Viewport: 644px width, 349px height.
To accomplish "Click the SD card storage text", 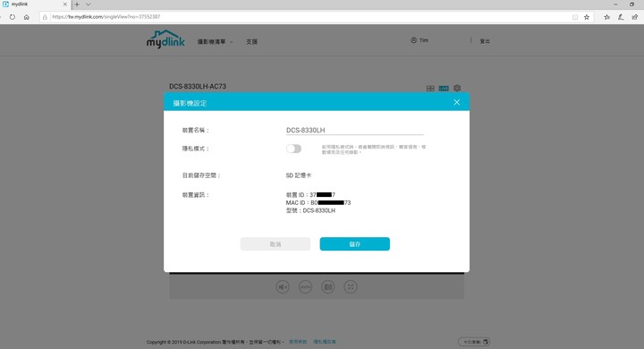I will click(x=299, y=175).
